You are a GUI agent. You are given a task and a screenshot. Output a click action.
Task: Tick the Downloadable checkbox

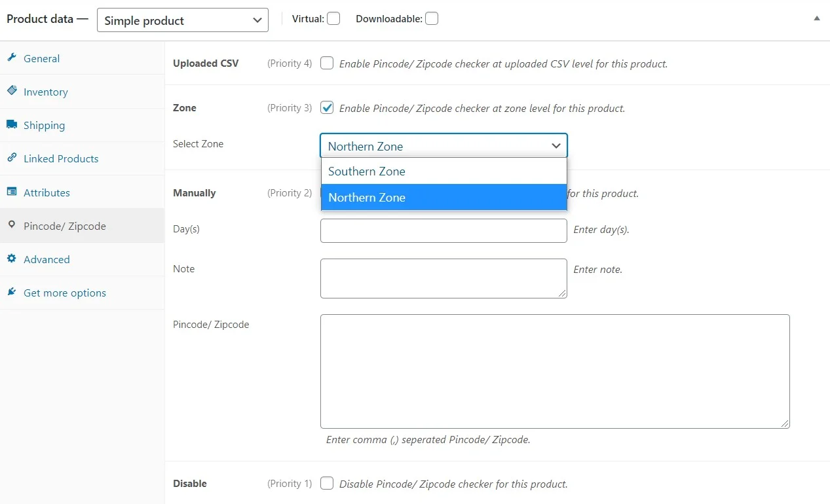(431, 18)
